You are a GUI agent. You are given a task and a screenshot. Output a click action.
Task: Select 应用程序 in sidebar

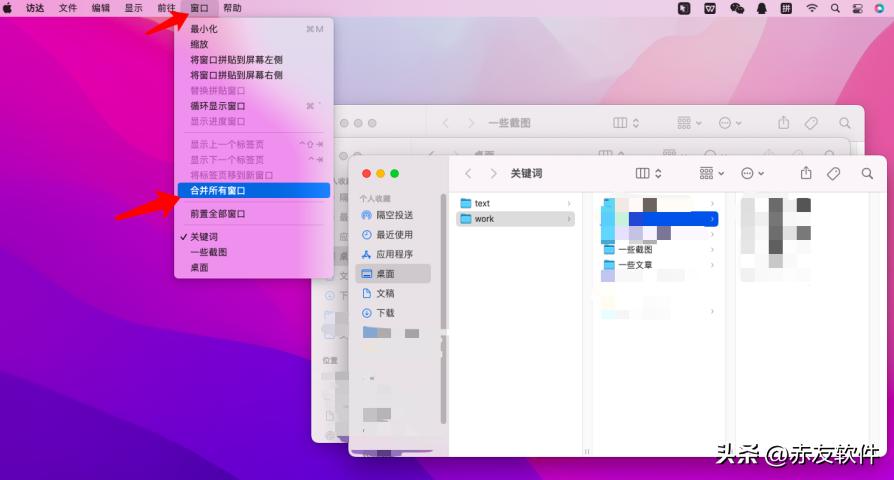[394, 254]
